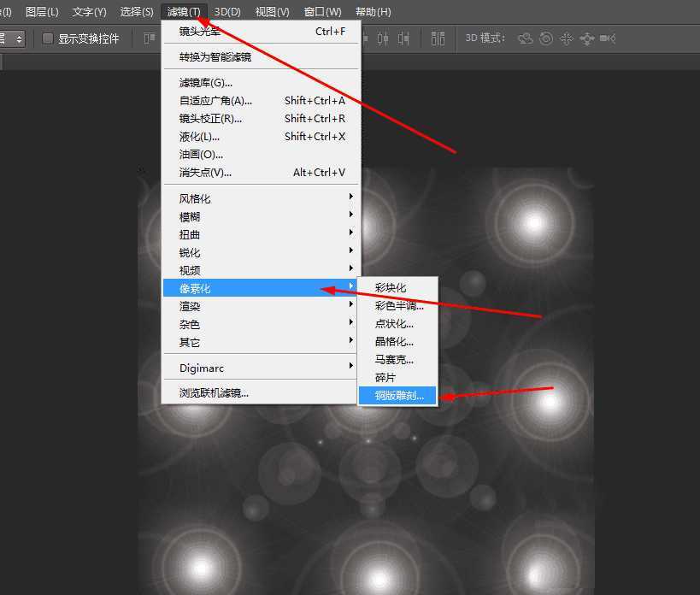Click the distribute centers icon in options bar
700x595 pixels.
tap(438, 38)
